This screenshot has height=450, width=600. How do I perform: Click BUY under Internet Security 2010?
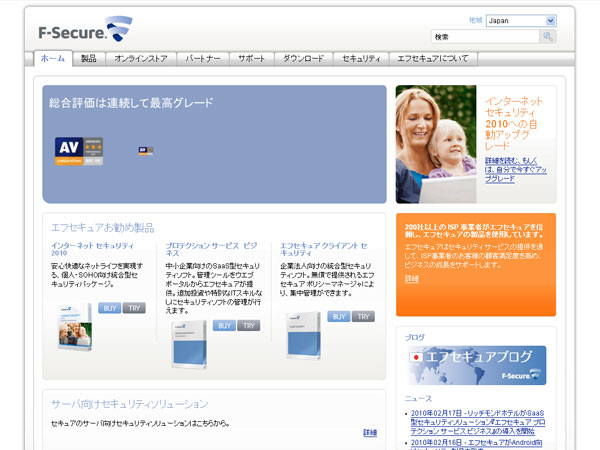tap(110, 308)
